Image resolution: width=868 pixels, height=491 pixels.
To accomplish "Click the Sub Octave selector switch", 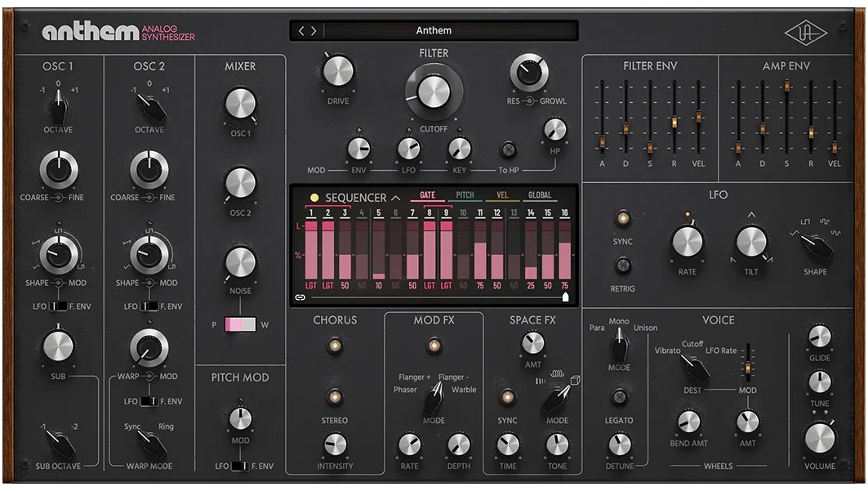I will coord(60,443).
